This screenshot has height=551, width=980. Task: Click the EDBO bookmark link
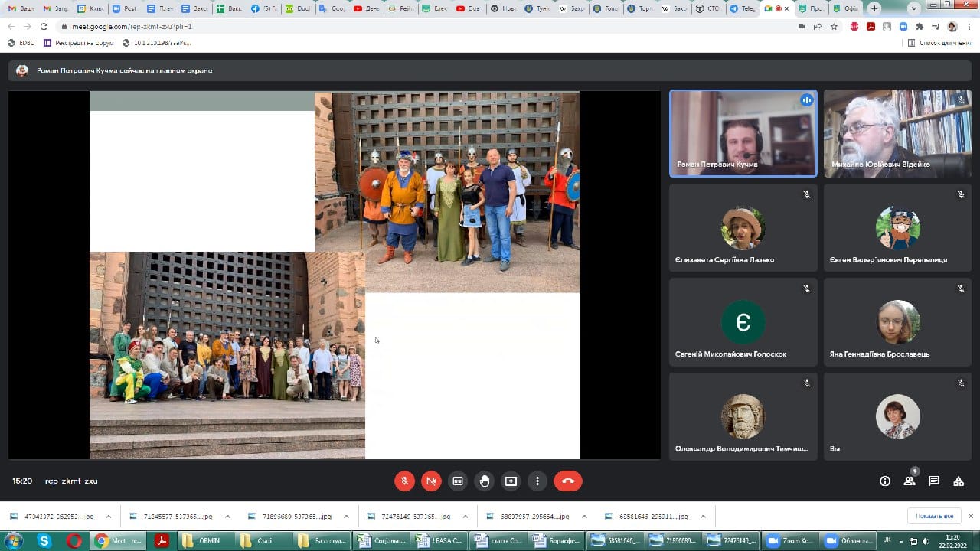21,43
